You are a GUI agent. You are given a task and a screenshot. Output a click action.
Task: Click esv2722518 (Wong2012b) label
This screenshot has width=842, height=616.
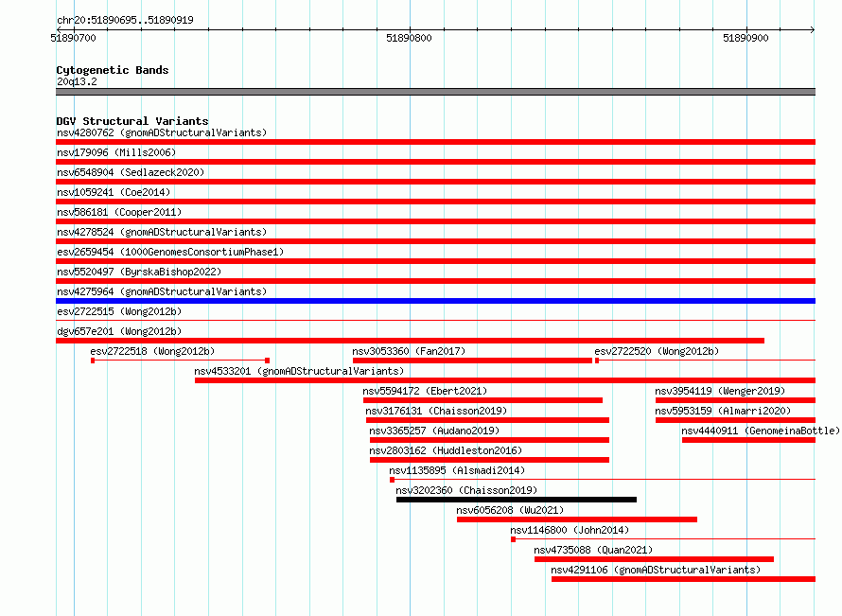click(152, 351)
